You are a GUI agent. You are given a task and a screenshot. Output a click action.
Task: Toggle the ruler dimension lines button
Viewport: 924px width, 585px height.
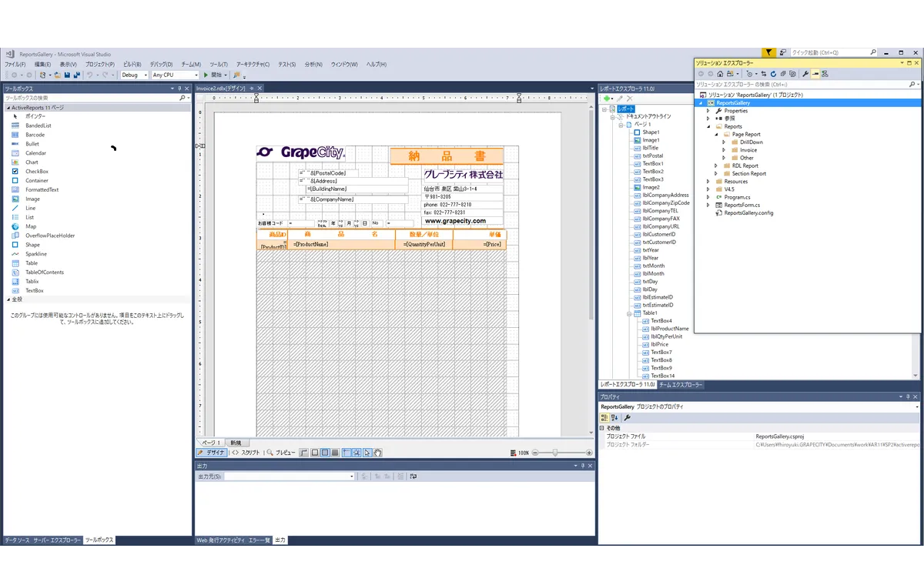click(304, 453)
